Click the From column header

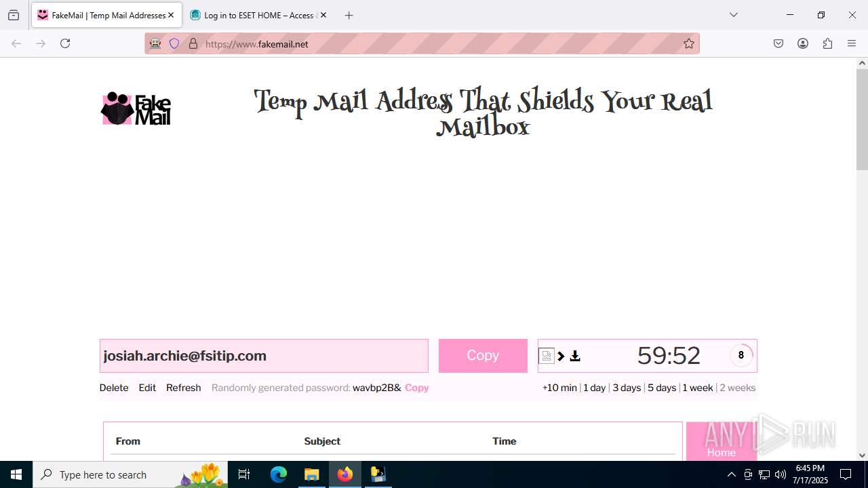pyautogui.click(x=128, y=441)
